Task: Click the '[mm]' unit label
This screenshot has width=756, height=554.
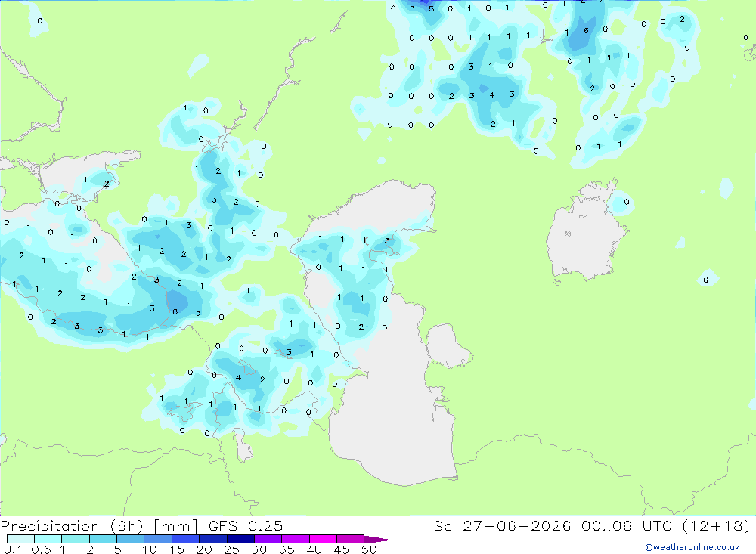Action: [175, 525]
